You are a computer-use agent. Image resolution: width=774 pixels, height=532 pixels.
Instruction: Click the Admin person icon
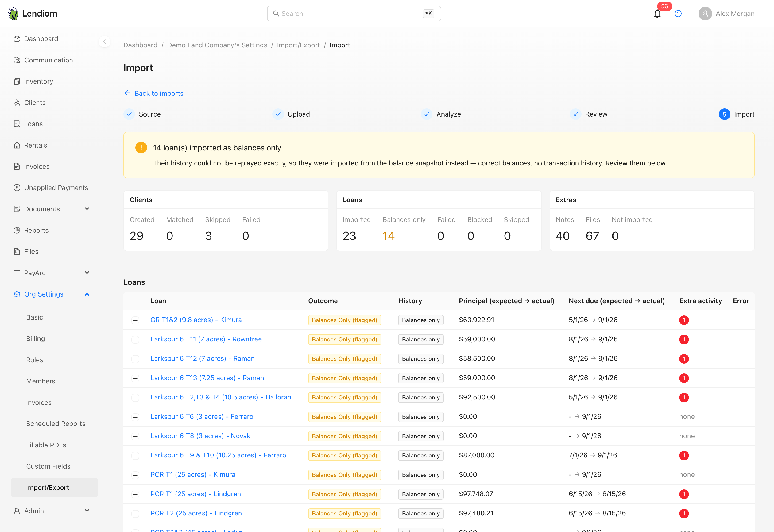tap(17, 511)
